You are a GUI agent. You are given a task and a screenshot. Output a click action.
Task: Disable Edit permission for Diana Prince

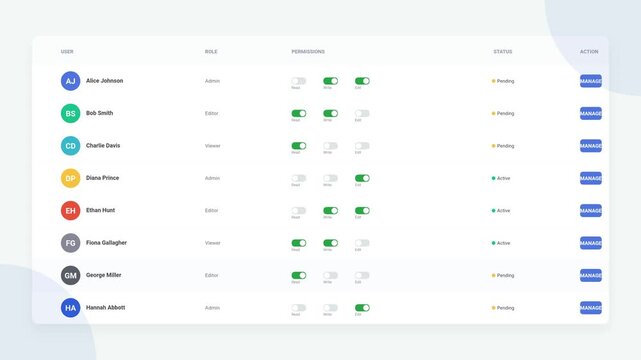362,178
